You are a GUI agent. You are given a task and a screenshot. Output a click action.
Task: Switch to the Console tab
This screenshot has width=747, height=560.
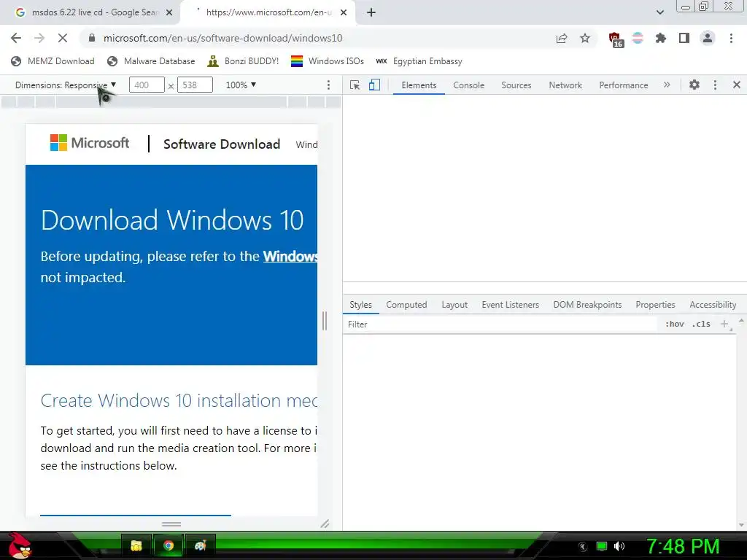pos(469,85)
